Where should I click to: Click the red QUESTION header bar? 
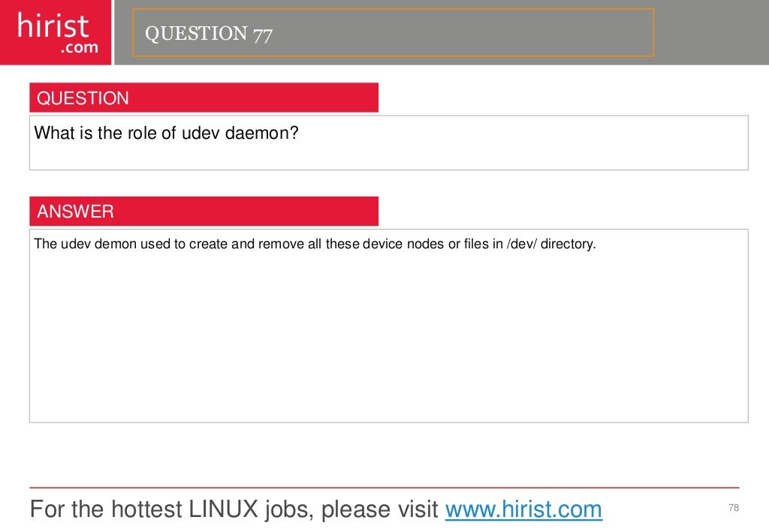pos(204,98)
